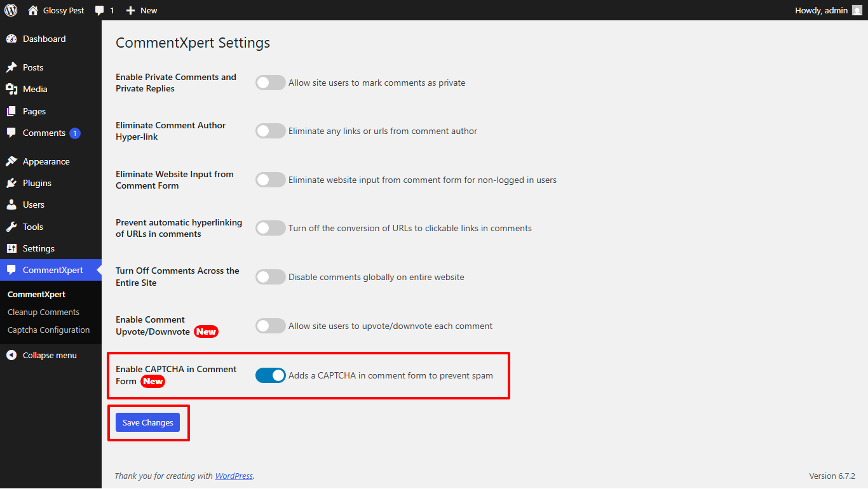
Task: Click the plus New content icon
Action: pos(130,10)
